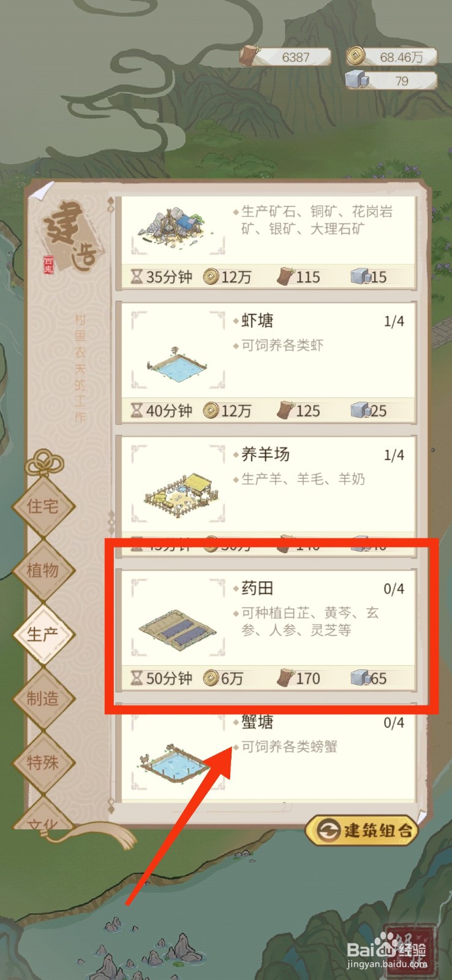
Task: Switch to the 特殊 category tab
Action: point(43,763)
